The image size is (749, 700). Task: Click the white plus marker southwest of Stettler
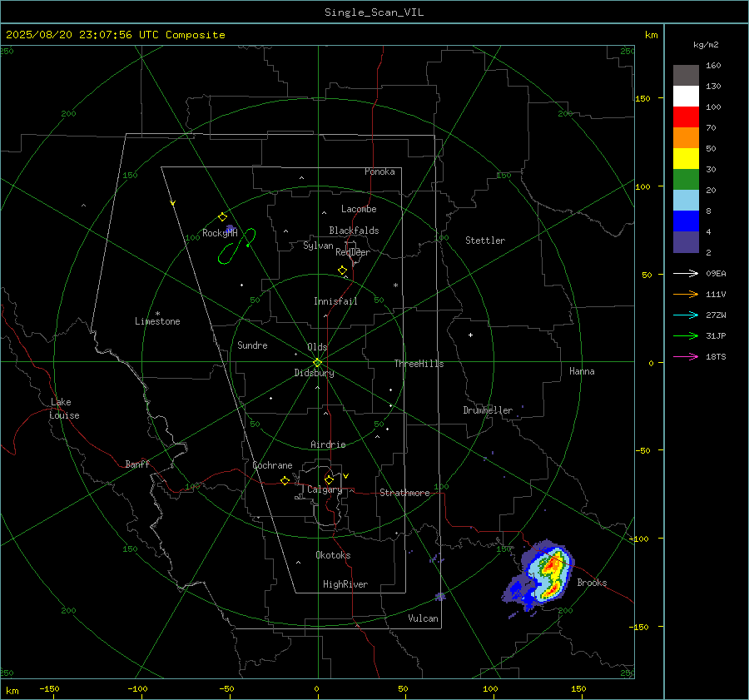pos(470,335)
